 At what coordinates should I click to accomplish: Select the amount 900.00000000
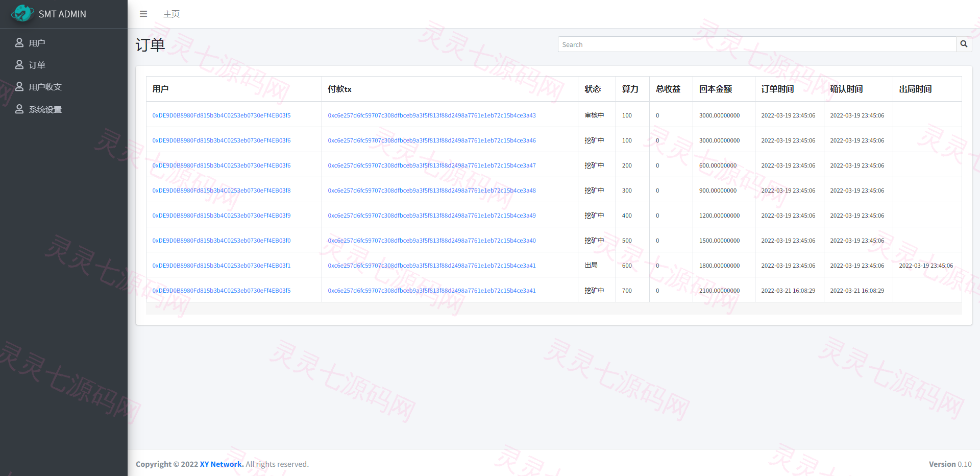pyautogui.click(x=718, y=191)
